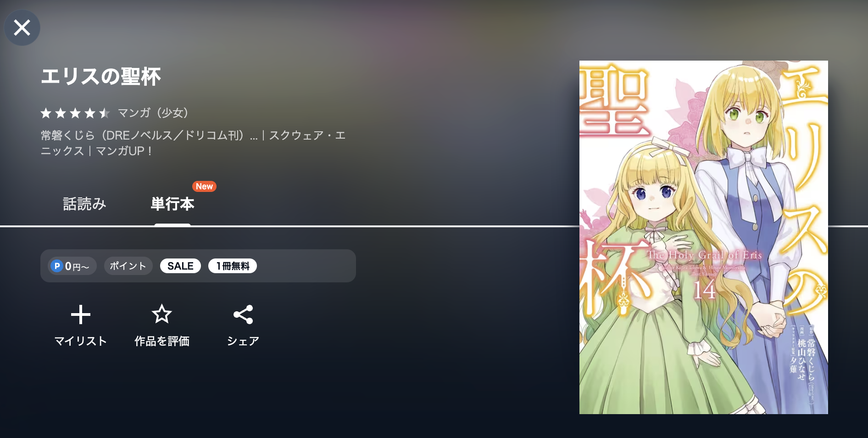Open the マンガUP! label link
Viewport: 868px width, 438px height.
(x=124, y=151)
